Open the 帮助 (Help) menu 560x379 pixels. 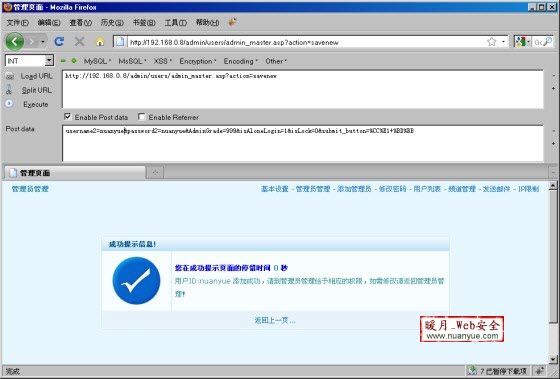(207, 23)
